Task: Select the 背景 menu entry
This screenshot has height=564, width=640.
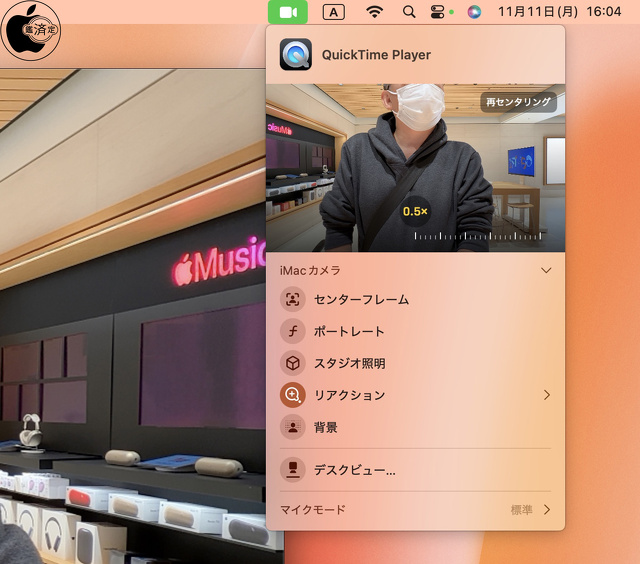Action: [325, 427]
